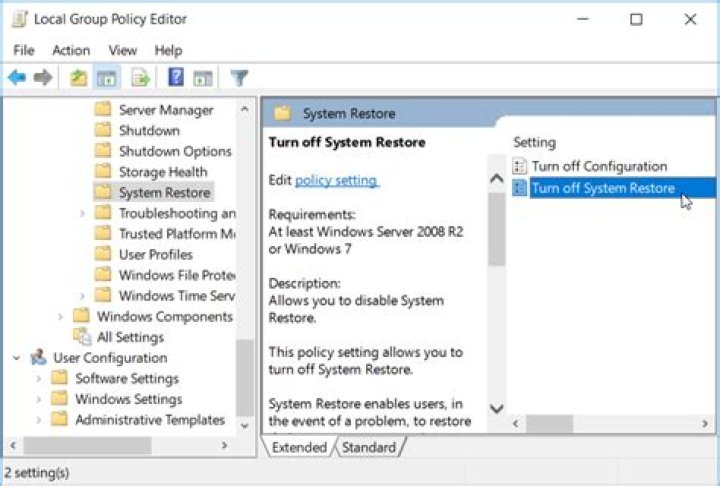The width and height of the screenshot is (720, 486).
Task: Maximize the Local Group Policy Editor window
Action: pos(636,19)
